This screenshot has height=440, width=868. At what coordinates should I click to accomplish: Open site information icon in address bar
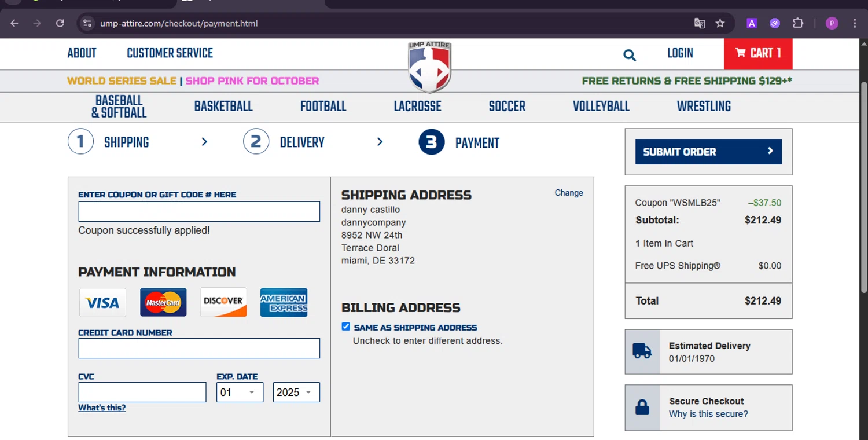pyautogui.click(x=87, y=23)
